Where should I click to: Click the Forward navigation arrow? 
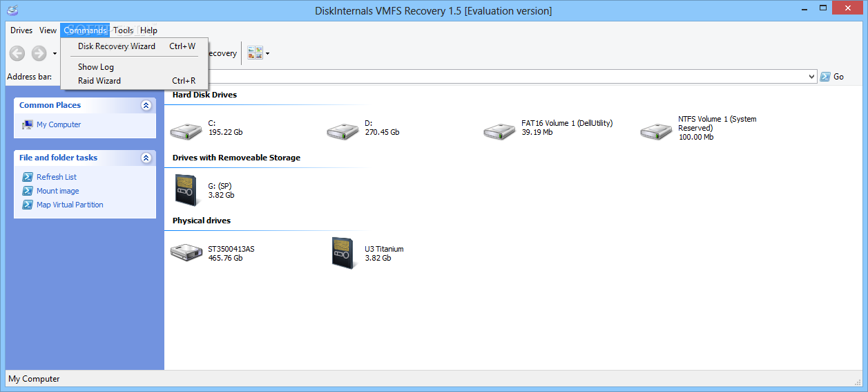pyautogui.click(x=39, y=53)
